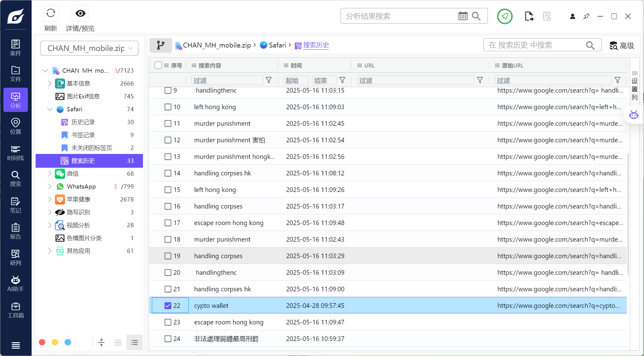Collapse the Safari tree node
This screenshot has height=356, width=644.
pos(50,109)
